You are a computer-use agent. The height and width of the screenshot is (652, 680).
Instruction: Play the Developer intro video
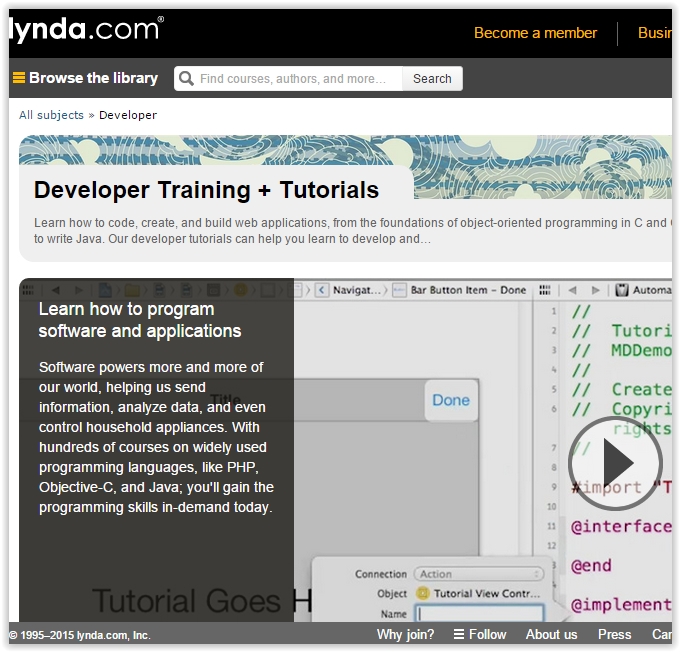(615, 463)
